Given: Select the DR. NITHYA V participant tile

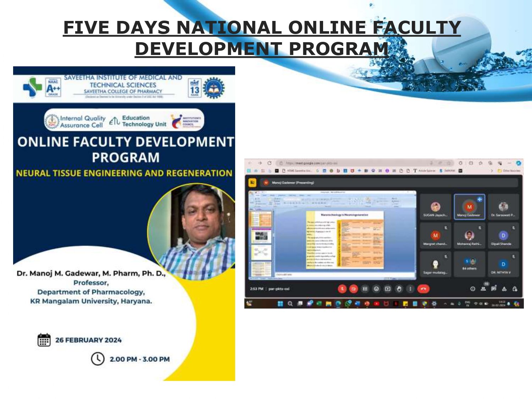Looking at the screenshot, I should (x=503, y=264).
